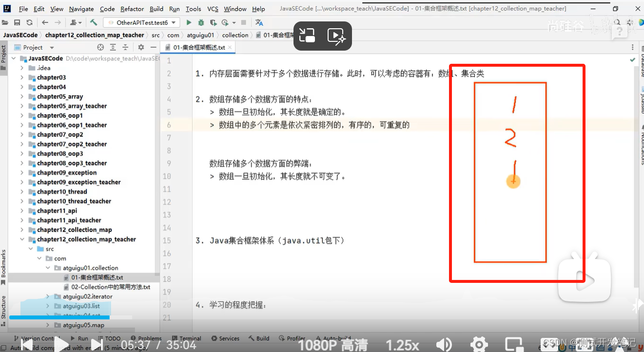Open the Tools menu
The width and height of the screenshot is (644, 352).
point(193,9)
